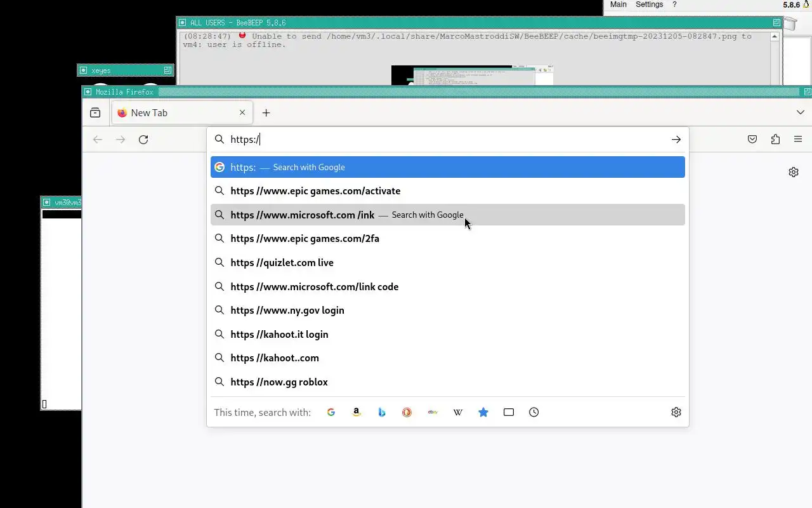
Task: Close the New Tab tab
Action: click(242, 112)
